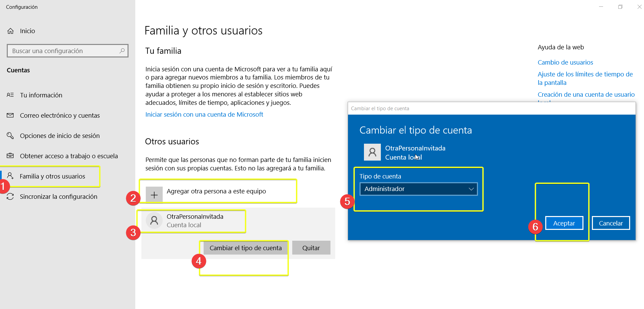Restore down the Configuración window
644x309 pixels.
click(x=620, y=7)
